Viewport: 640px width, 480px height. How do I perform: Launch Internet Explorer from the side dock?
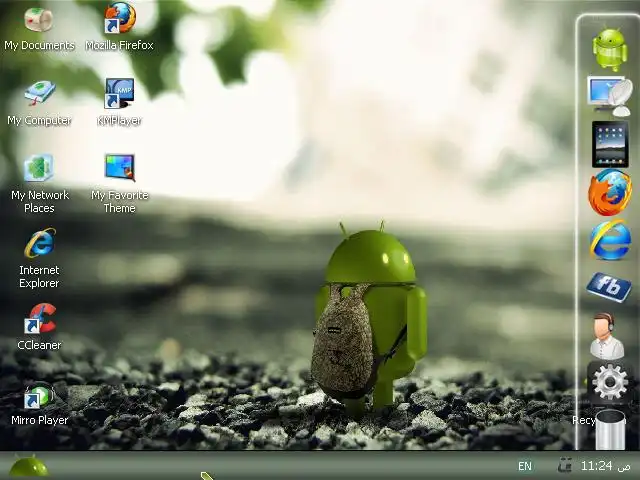610,240
